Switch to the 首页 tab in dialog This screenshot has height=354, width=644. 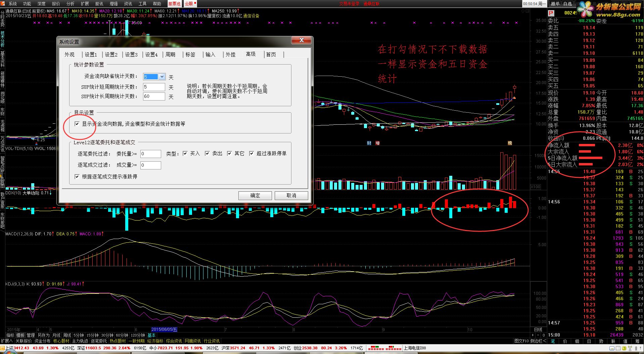(271, 54)
